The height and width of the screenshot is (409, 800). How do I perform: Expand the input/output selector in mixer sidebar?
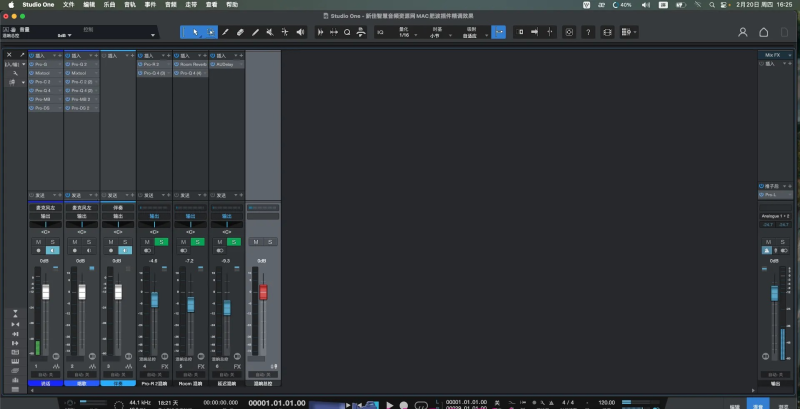tap(23, 65)
